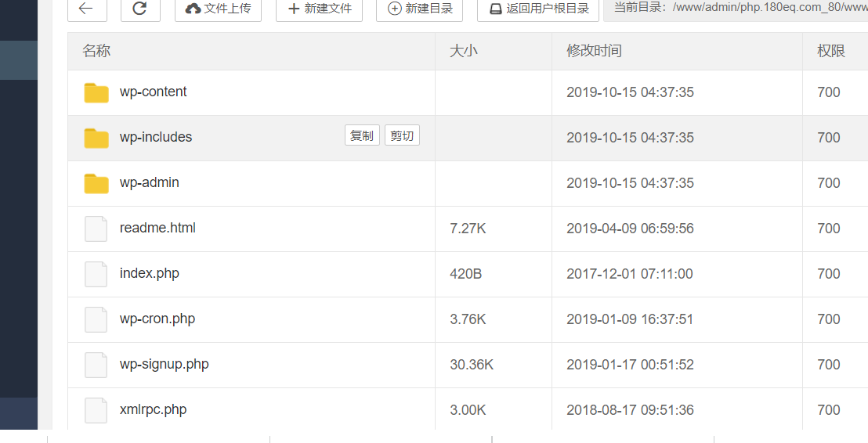The image size is (868, 443).
Task: Click the refresh directory icon
Action: click(x=140, y=9)
